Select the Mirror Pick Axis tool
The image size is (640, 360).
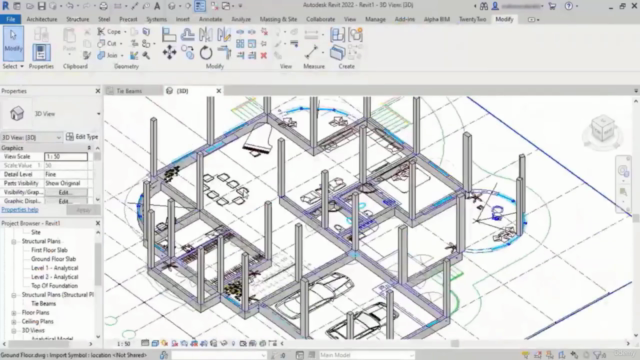(x=205, y=35)
